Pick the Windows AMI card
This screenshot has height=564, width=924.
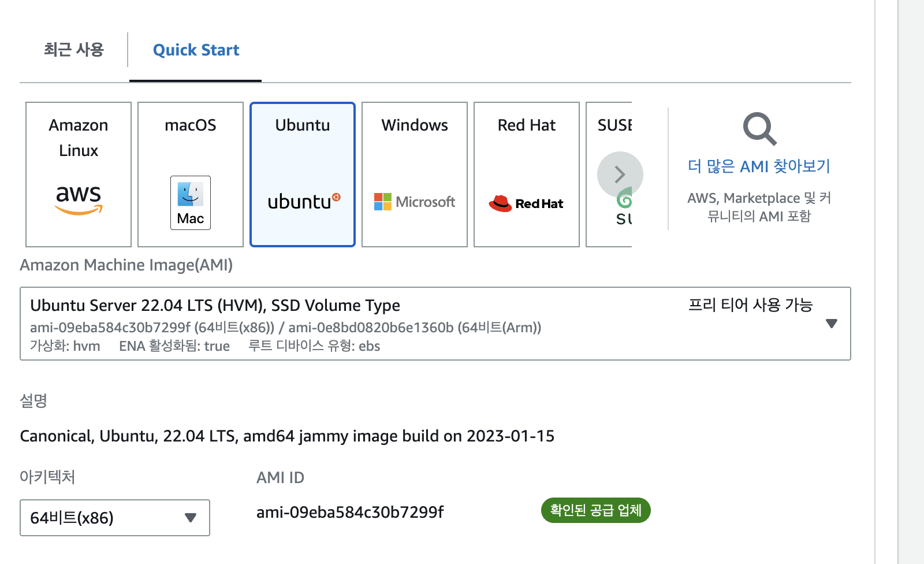click(415, 175)
